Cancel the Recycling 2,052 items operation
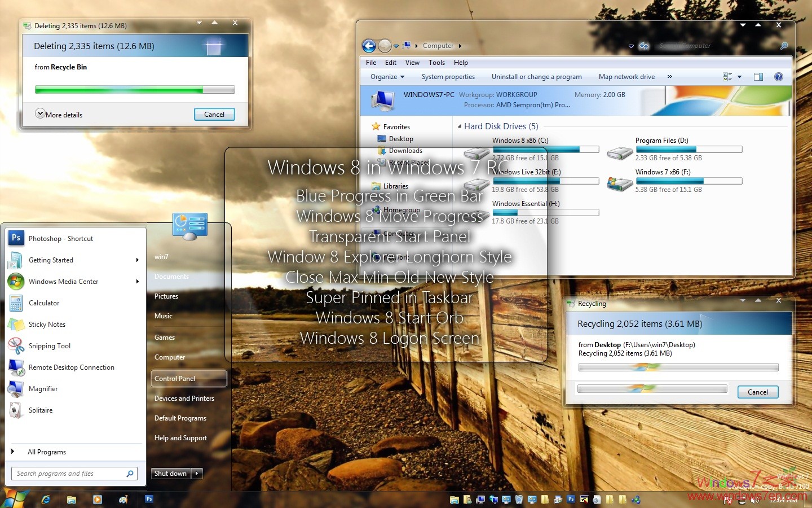The height and width of the screenshot is (508, 812). (x=758, y=392)
